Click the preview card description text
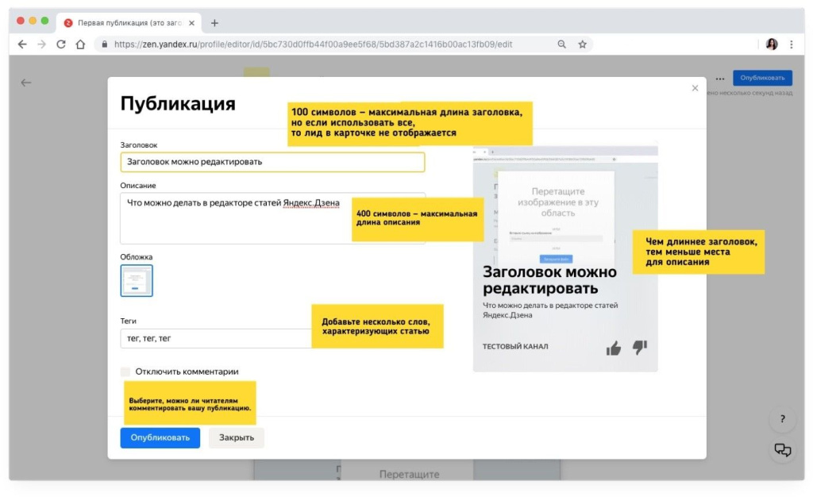 tap(550, 310)
